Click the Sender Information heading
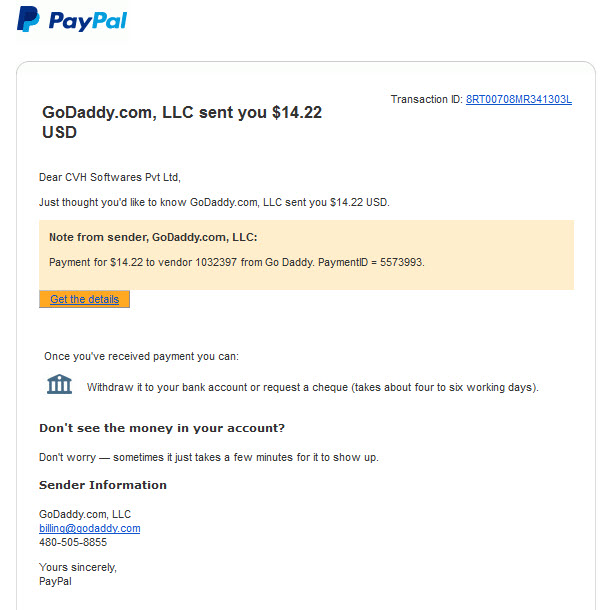 (x=103, y=485)
